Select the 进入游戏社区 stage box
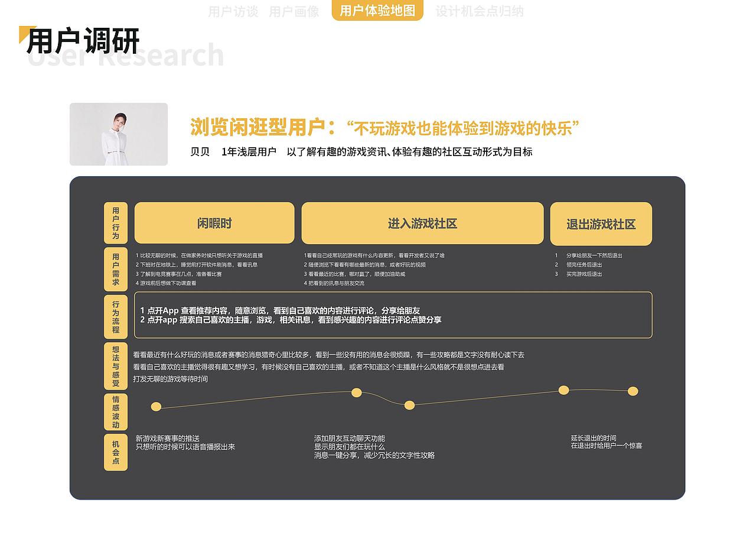The height and width of the screenshot is (535, 756). tap(422, 223)
